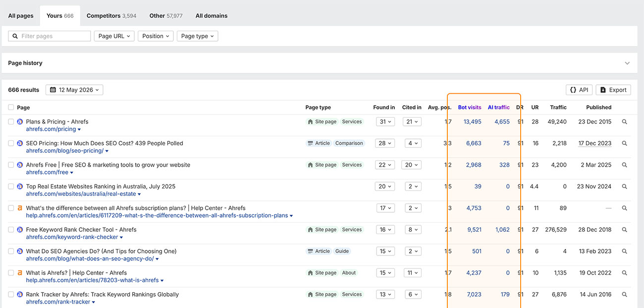Open Found in 28 dropdown for SEO Pricing
Screen dimensions: 644x308
click(x=385, y=143)
